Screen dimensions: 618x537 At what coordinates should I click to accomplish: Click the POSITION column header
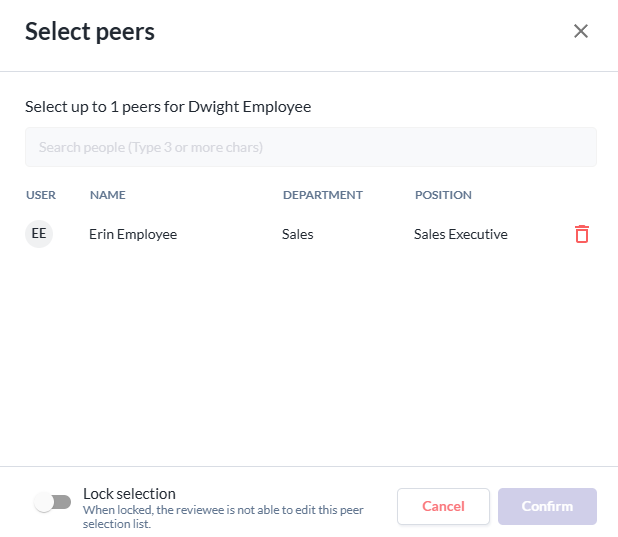[x=443, y=195]
